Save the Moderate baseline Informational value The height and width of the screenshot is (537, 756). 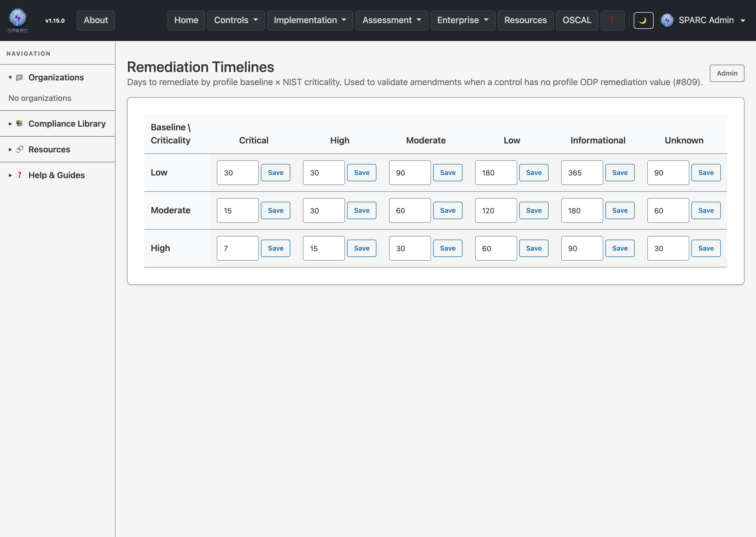click(620, 210)
